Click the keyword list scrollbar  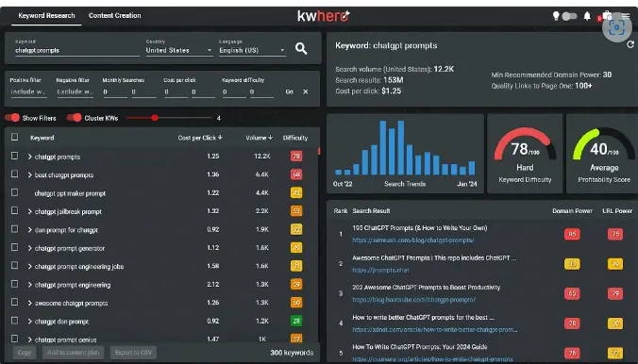[x=319, y=151]
